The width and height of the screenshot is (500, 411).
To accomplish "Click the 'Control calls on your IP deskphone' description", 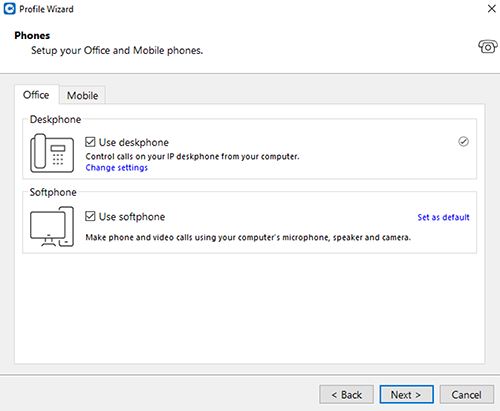I will [x=192, y=156].
